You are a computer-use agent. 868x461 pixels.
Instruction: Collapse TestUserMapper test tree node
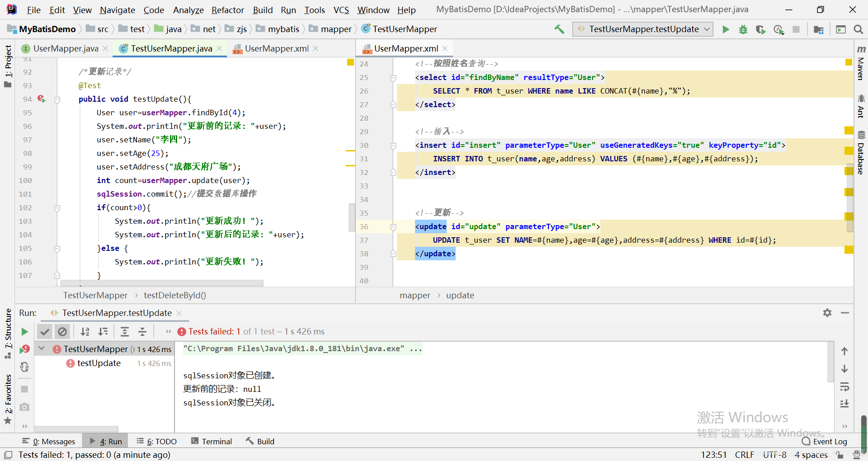click(42, 348)
